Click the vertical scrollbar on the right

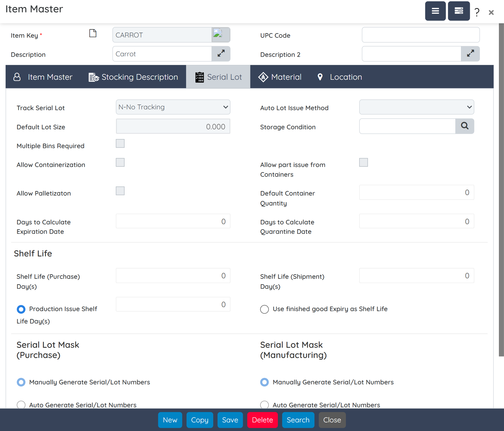pyautogui.click(x=501, y=190)
